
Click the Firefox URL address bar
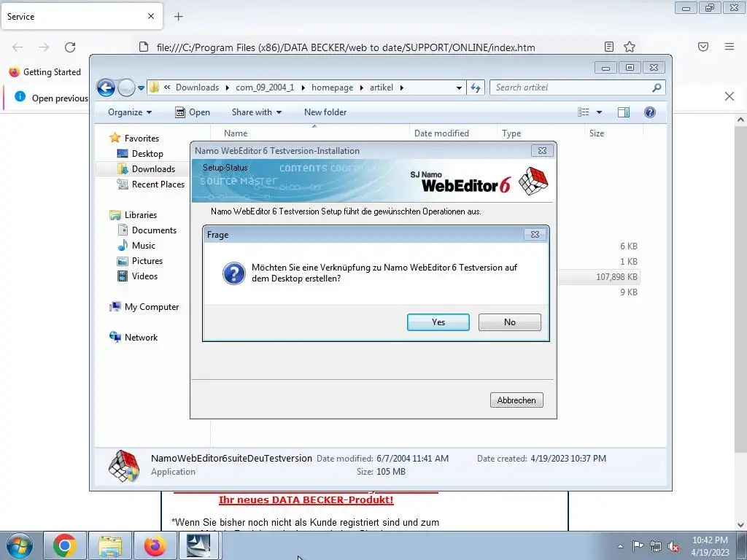click(x=345, y=47)
